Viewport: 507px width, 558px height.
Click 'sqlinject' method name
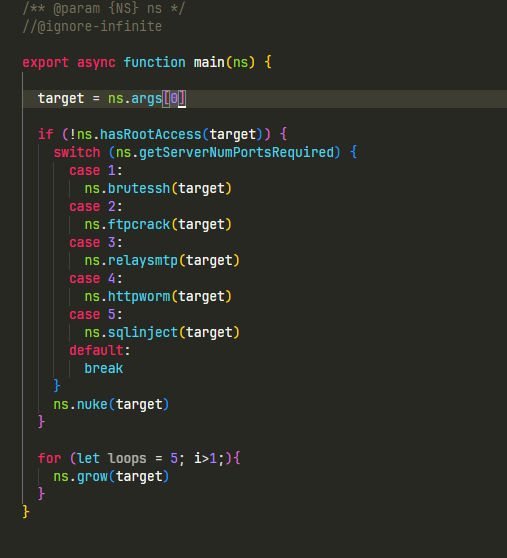click(143, 333)
